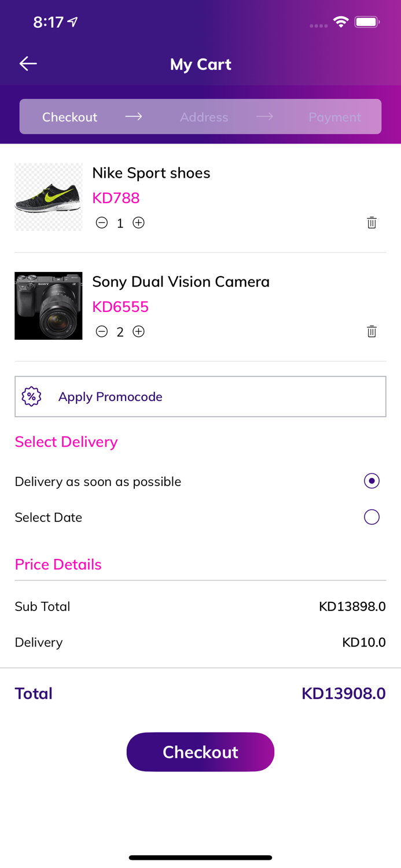Screen dimensions: 401x868
Task: Open the Sony Dual Vision Camera title
Action: [x=181, y=282]
